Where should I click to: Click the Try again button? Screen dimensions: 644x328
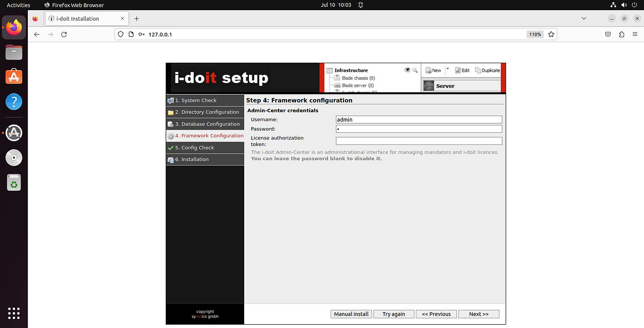[393, 314]
